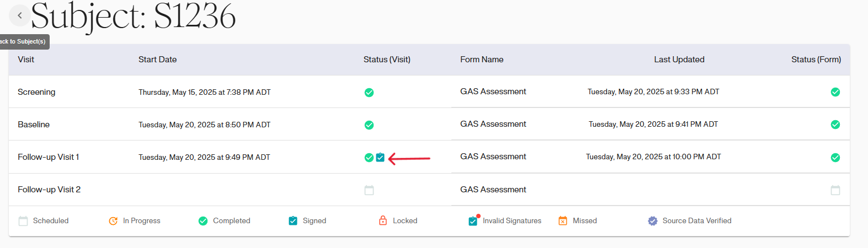Open GAS Assessment form for Screening
Image resolution: width=868 pixels, height=248 pixels.
(x=493, y=91)
